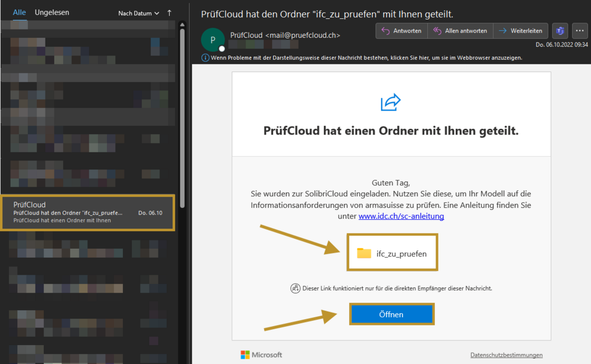
Task: Click the date Do. 06.10.2022 09:34
Action: click(561, 44)
